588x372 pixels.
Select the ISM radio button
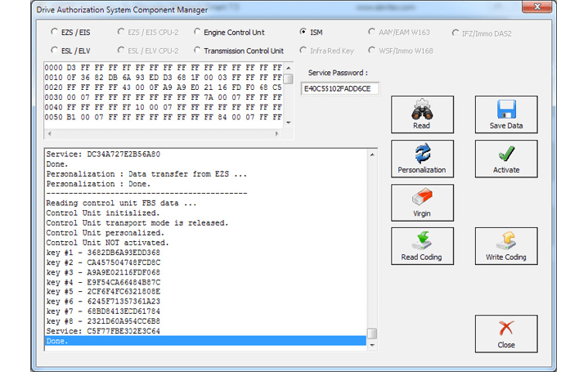pos(303,33)
